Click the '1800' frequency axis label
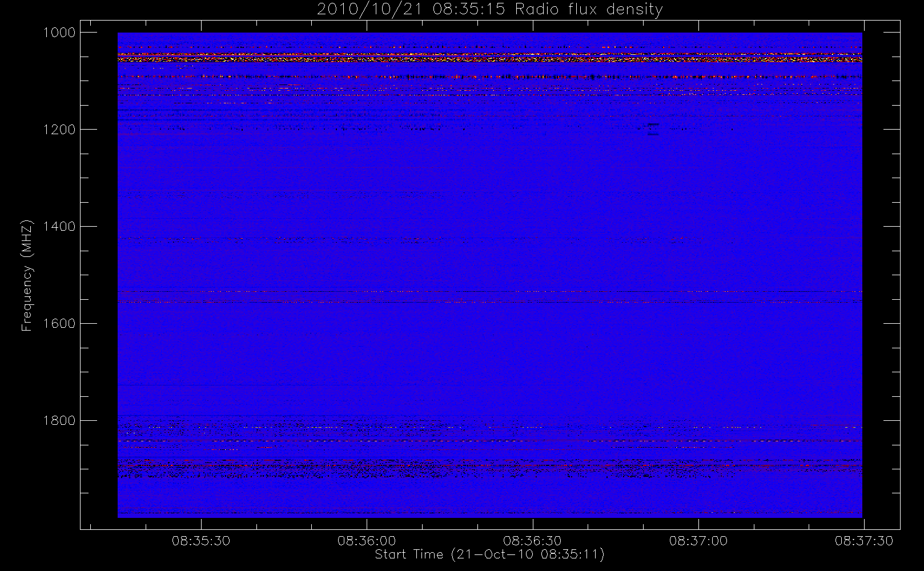The width and height of the screenshot is (924, 571). 59,421
